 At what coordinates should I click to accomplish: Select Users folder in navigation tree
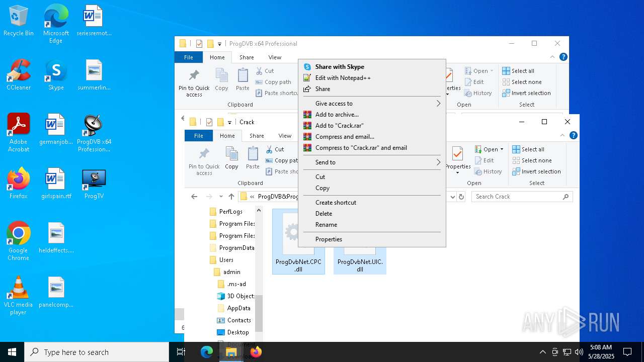[x=226, y=260]
